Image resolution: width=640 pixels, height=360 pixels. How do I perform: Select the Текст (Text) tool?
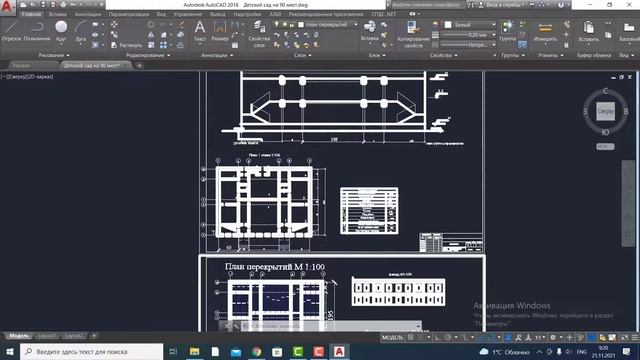(200, 31)
